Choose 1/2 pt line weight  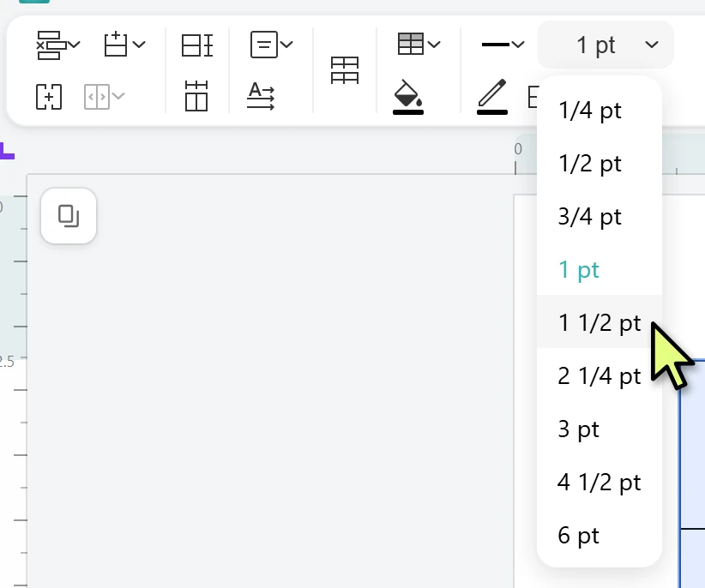point(600,163)
